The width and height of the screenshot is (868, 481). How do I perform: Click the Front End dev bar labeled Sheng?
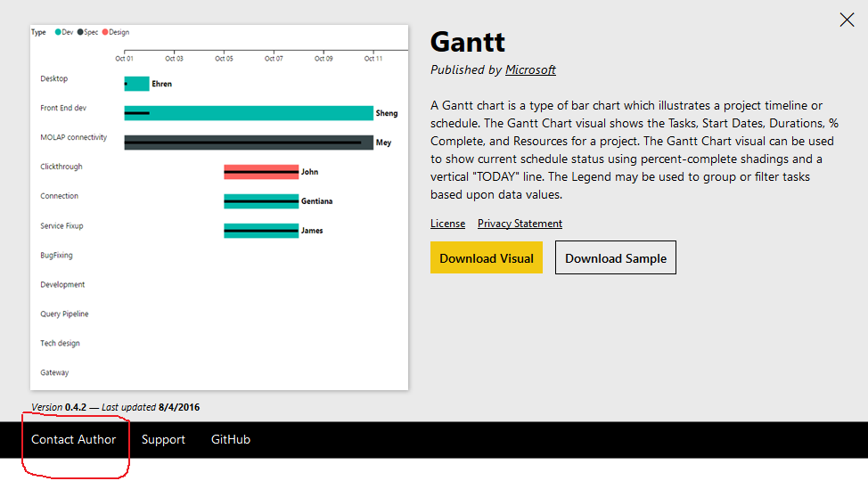point(249,113)
